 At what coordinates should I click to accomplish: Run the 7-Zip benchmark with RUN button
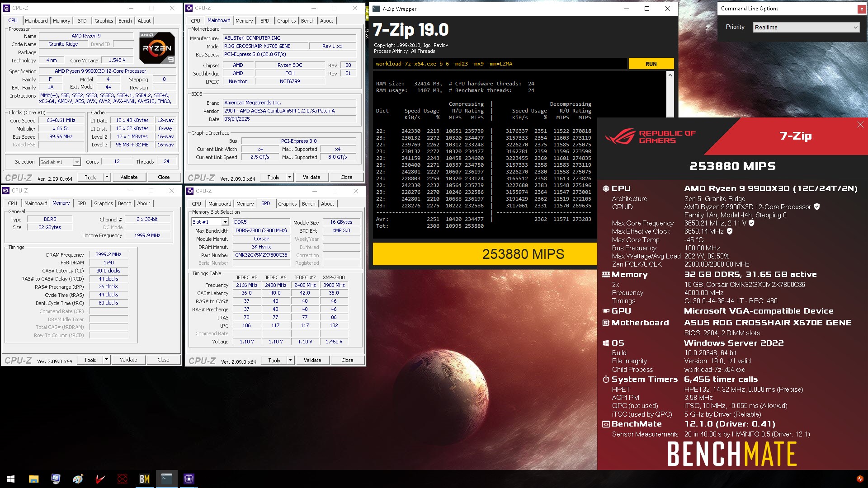click(651, 64)
